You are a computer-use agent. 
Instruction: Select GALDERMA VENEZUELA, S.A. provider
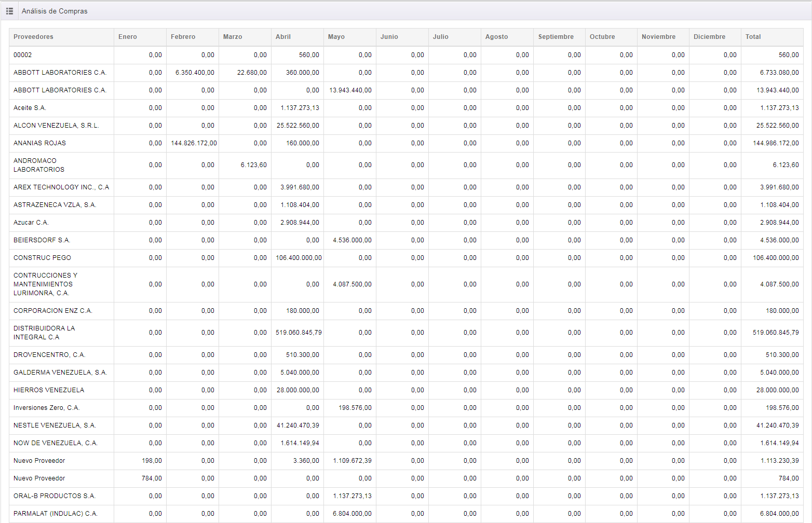coord(60,373)
